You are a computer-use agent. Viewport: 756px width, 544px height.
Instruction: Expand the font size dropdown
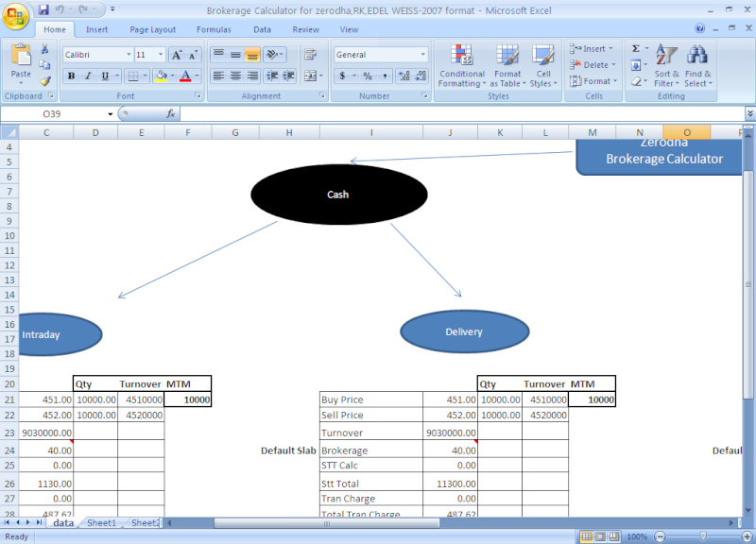[x=161, y=55]
